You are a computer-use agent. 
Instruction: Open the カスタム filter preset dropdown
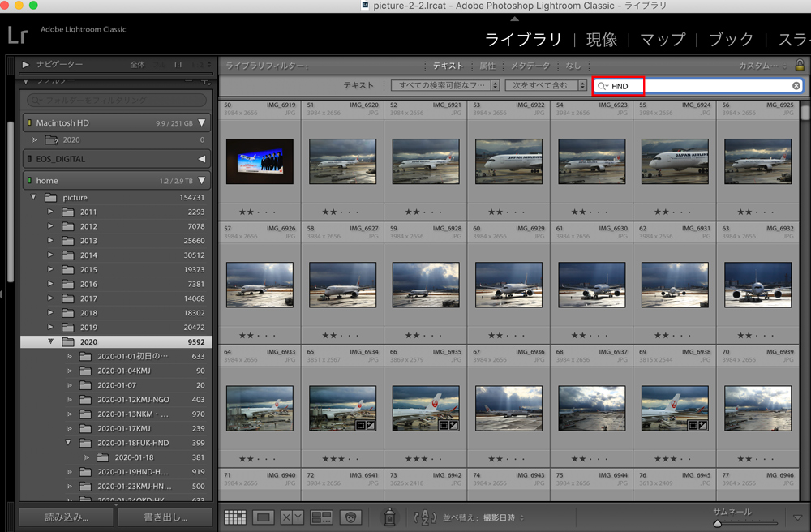coord(762,66)
